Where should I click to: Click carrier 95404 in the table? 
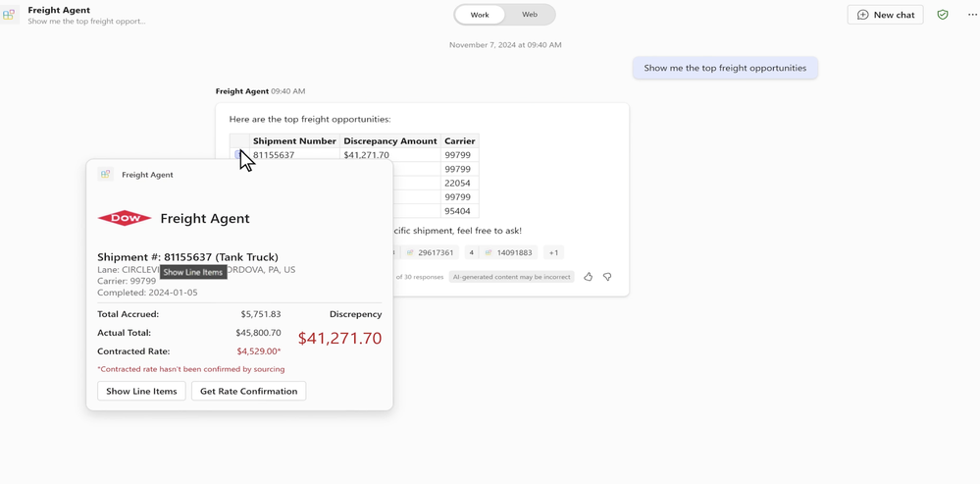[460, 211]
